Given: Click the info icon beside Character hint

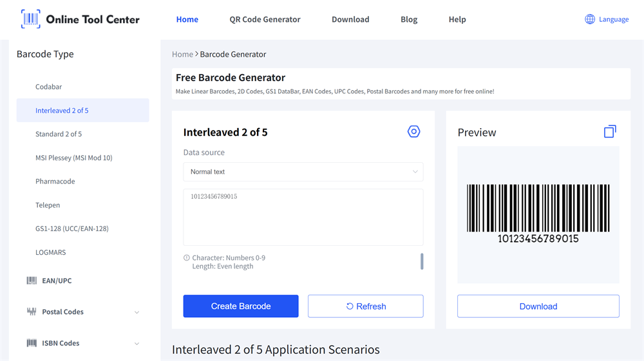Looking at the screenshot, I should (x=187, y=258).
